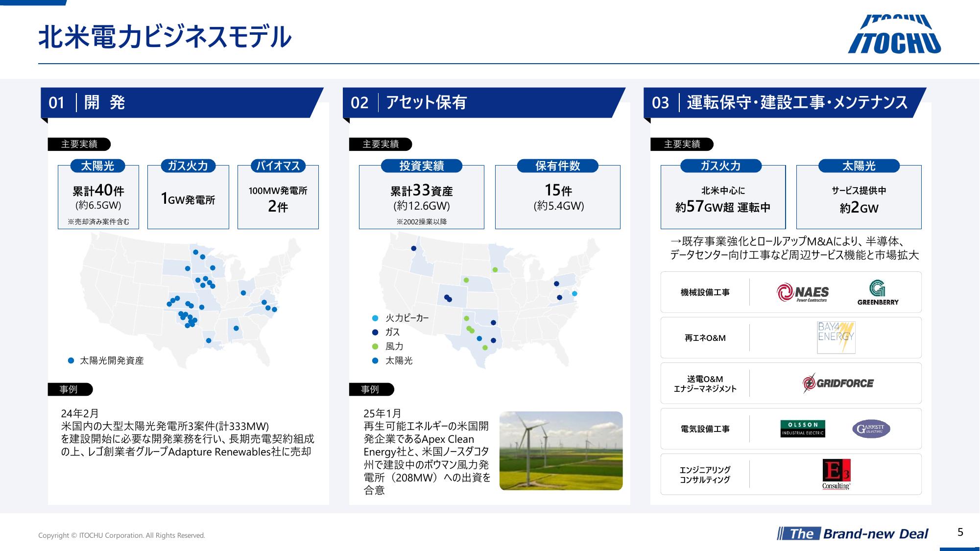Click the NAES Power Contractors logo
980x551 pixels.
pyautogui.click(x=803, y=293)
